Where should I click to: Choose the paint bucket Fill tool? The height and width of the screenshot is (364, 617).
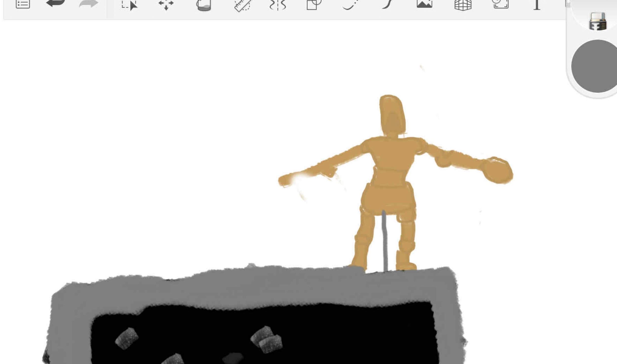[x=204, y=5]
